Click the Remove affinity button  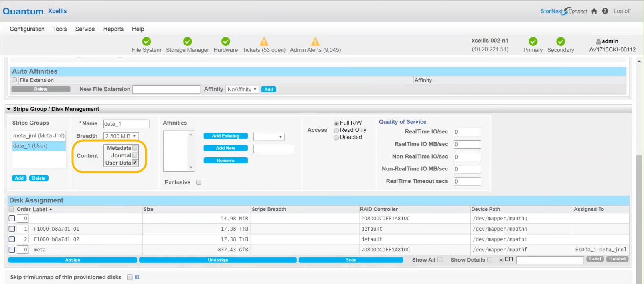[x=225, y=161]
